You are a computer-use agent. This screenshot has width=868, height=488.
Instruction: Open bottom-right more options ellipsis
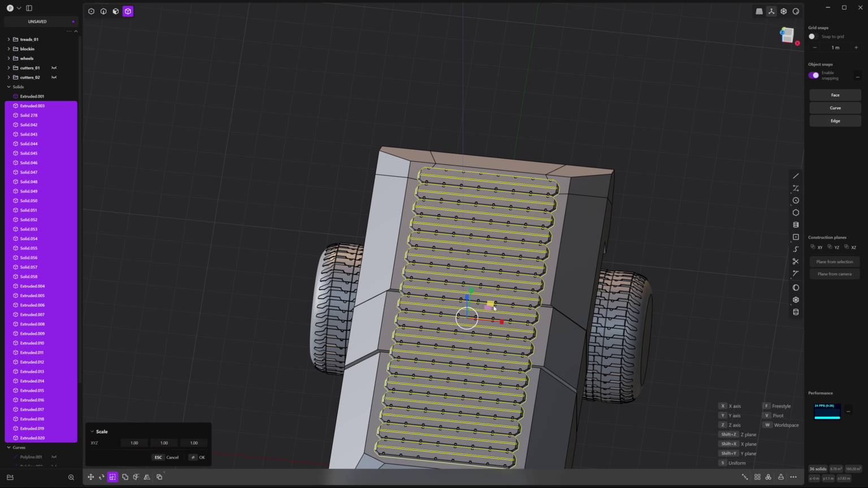click(x=793, y=477)
